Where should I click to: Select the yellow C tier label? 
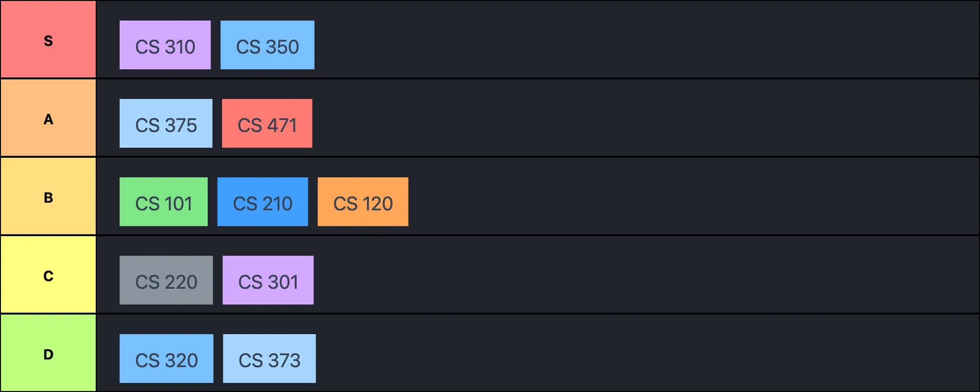click(48, 276)
